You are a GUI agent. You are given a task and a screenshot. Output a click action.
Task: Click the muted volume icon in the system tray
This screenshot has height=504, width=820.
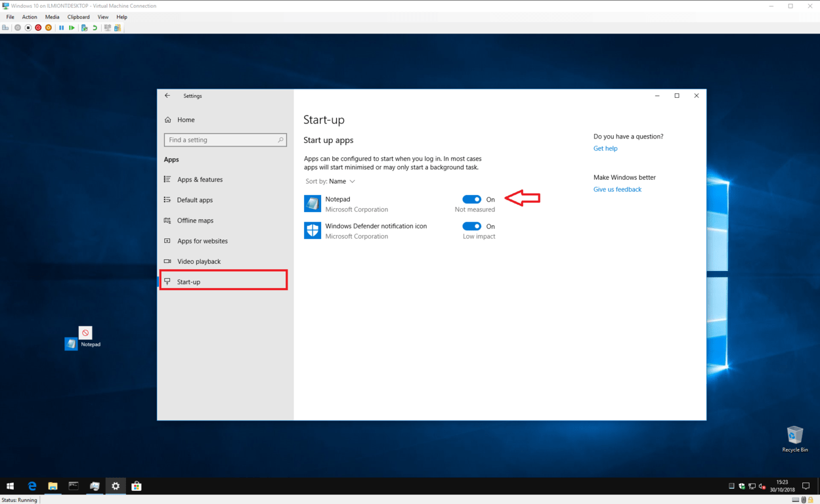tap(762, 486)
